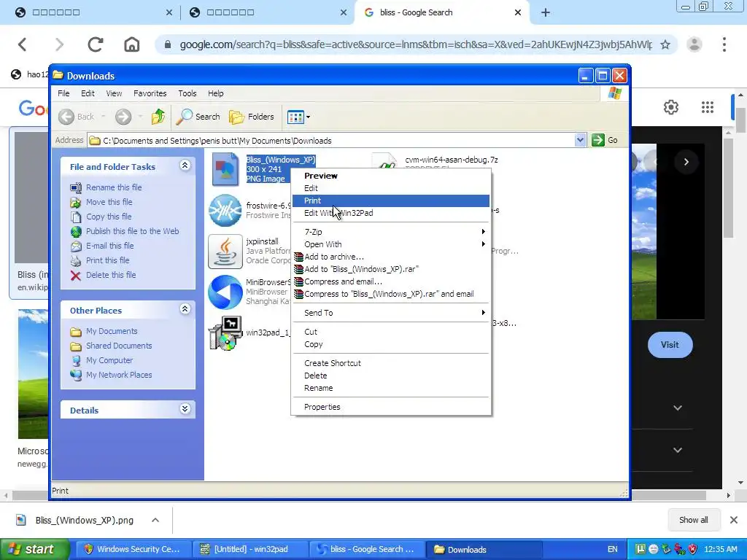Click the Back button in Downloads window
Viewport: 747px width, 560px height.
pos(77,116)
